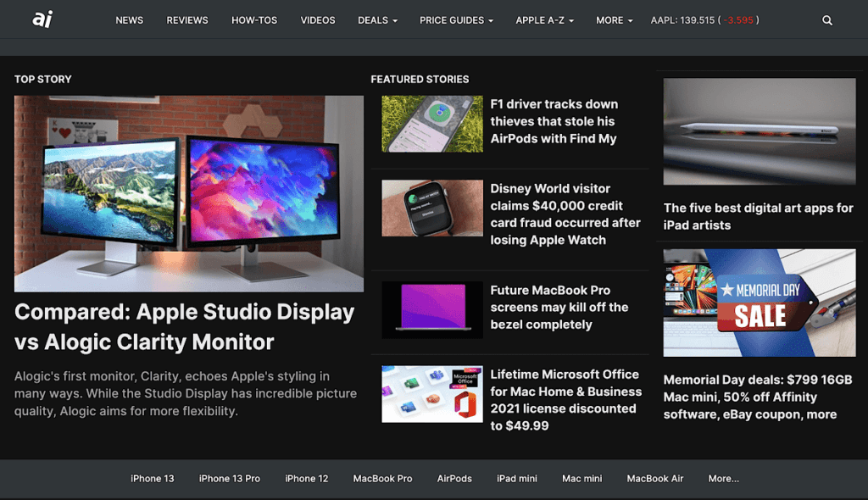Open the Apple Pencil article image
Screen dimensions: 868x500
coord(759,131)
